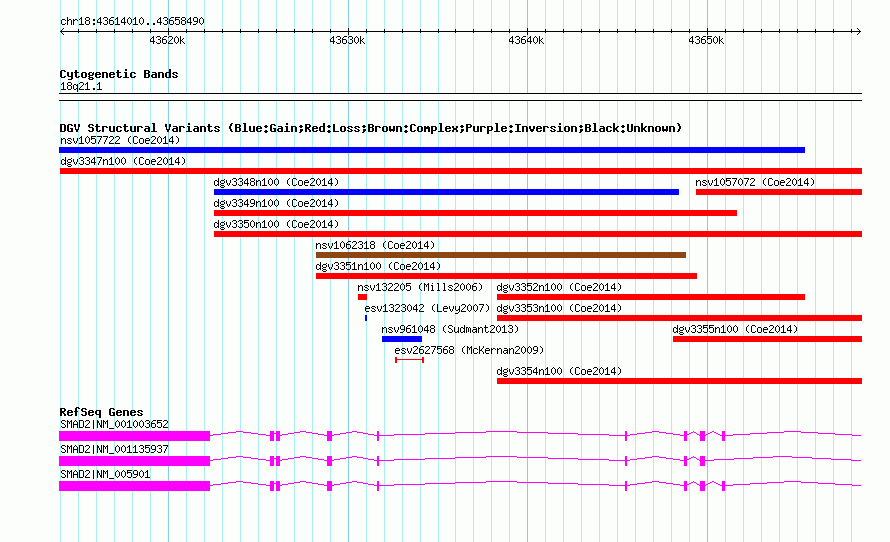Open the dgv3347n100 (Coe2014) label
Screen dimensions: 890x542
[123, 161]
